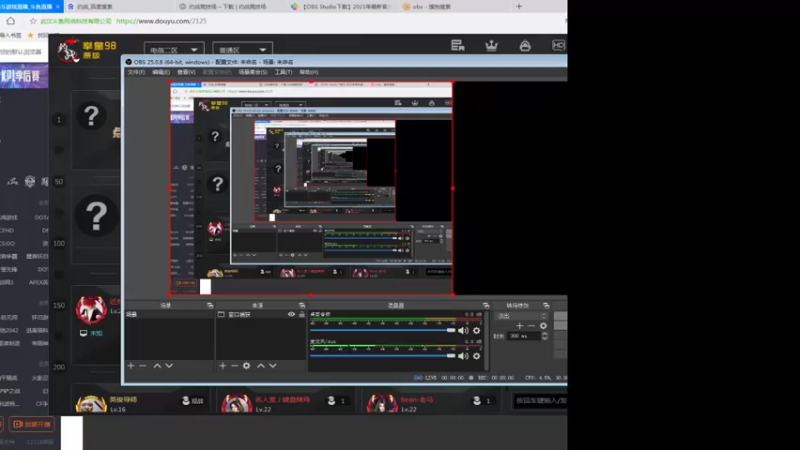This screenshot has height=450, width=800.
Task: Click the 我要开播 start streaming button
Action: coord(32,424)
